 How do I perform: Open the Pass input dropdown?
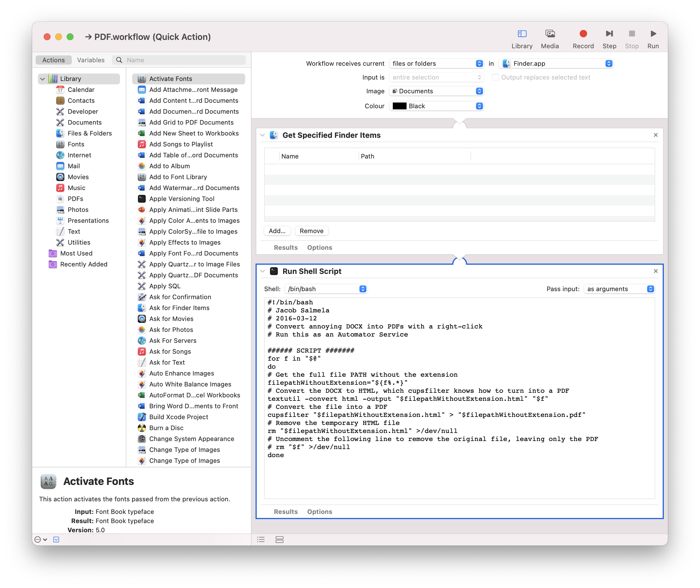[619, 289]
